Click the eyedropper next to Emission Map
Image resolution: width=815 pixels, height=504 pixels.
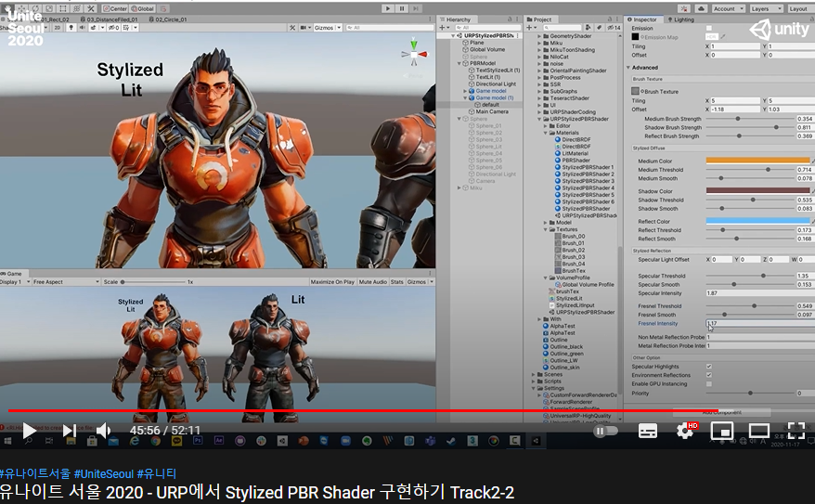(722, 37)
